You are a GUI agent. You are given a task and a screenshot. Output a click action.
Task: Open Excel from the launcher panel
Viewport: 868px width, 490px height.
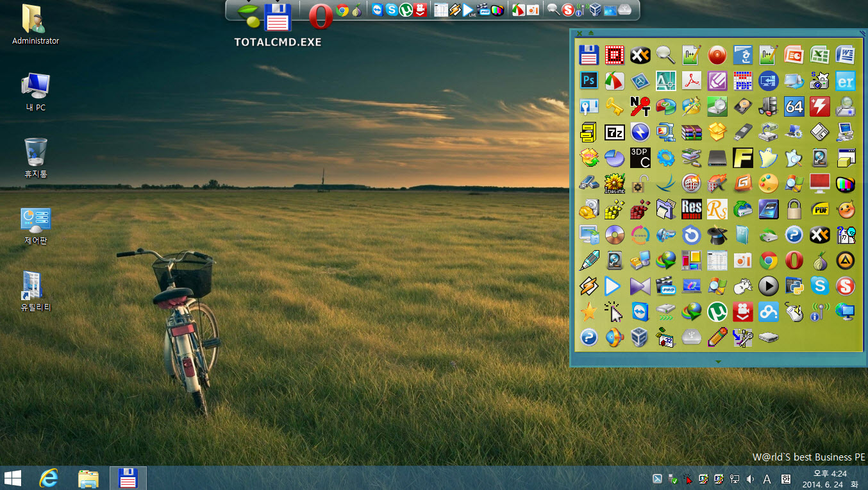[x=819, y=55]
